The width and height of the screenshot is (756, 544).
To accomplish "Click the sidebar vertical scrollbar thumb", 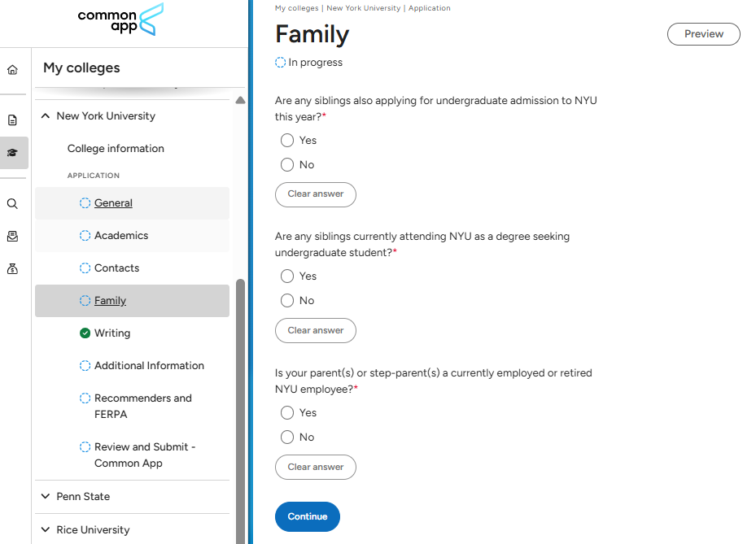I will pos(240,407).
